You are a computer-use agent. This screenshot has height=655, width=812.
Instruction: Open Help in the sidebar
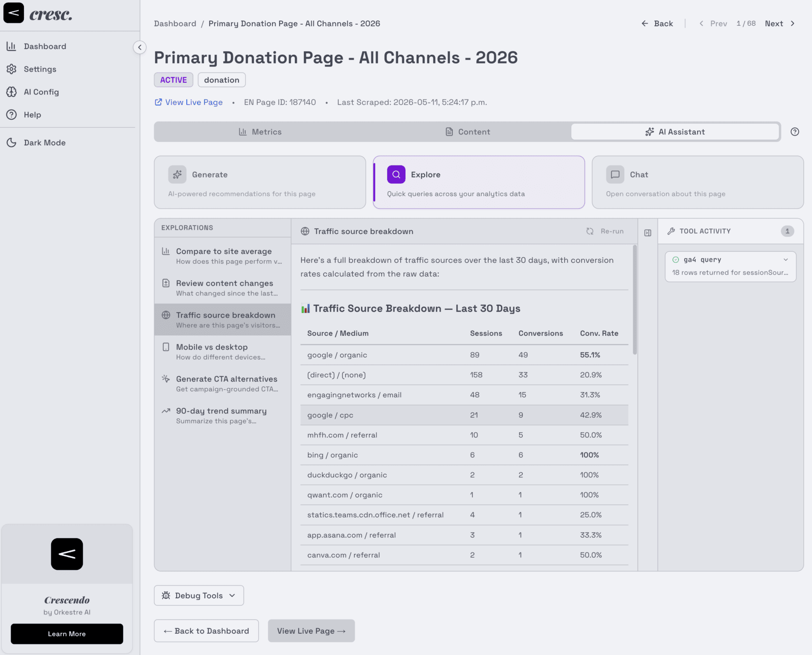[32, 115]
